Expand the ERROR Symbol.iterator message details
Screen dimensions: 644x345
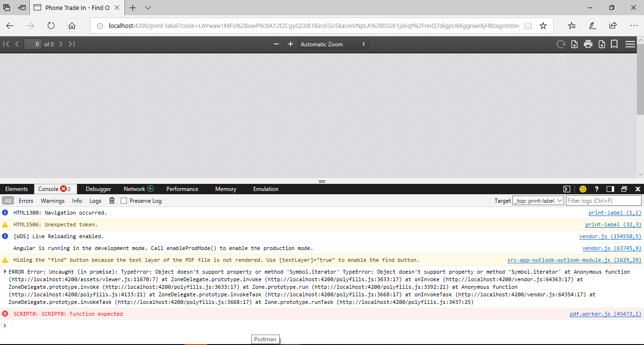(x=4, y=271)
